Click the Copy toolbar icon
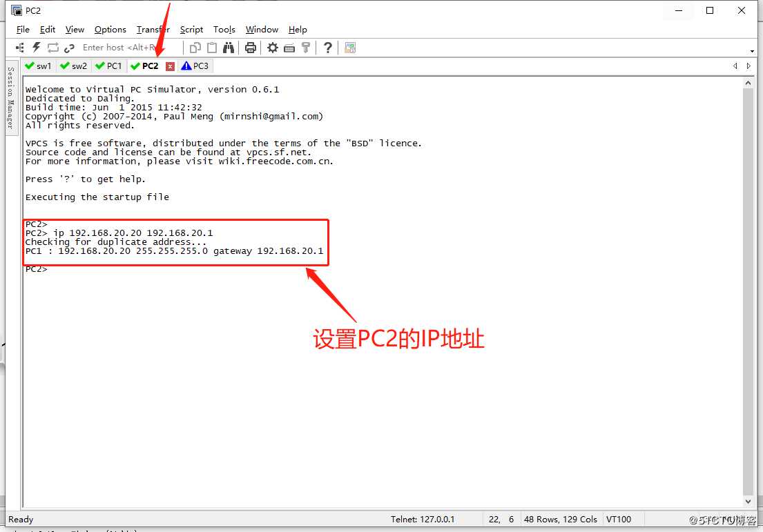Viewport: 763px width, 532px height. click(195, 48)
